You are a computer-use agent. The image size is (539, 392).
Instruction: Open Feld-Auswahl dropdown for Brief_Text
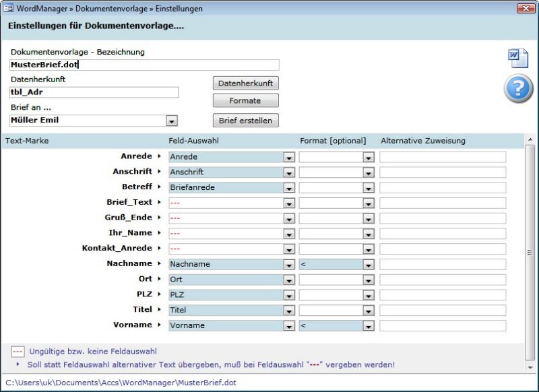pyautogui.click(x=289, y=203)
